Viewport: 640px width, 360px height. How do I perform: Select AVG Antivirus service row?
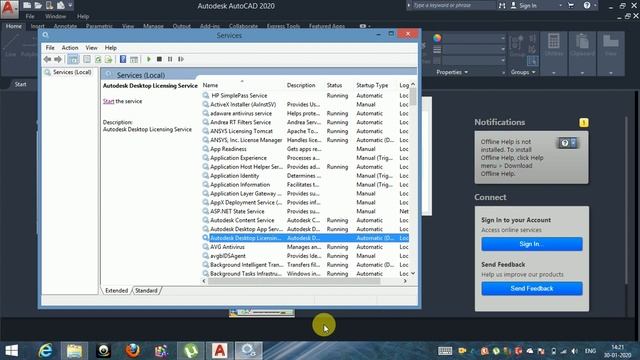tap(305, 247)
